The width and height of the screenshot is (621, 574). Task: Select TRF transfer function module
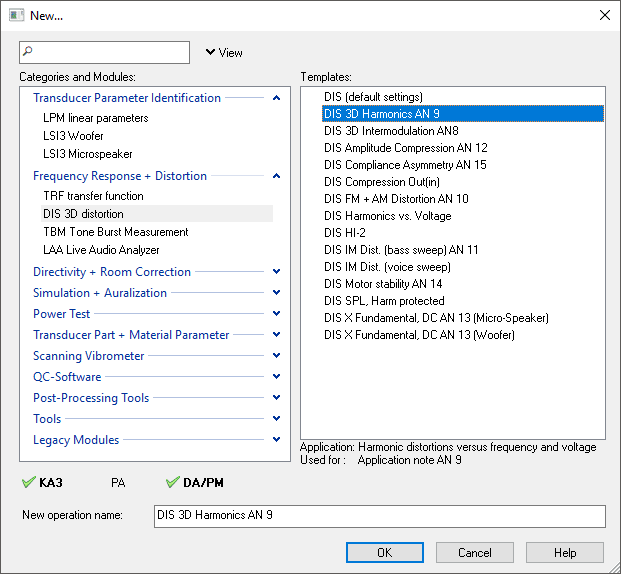tap(93, 196)
